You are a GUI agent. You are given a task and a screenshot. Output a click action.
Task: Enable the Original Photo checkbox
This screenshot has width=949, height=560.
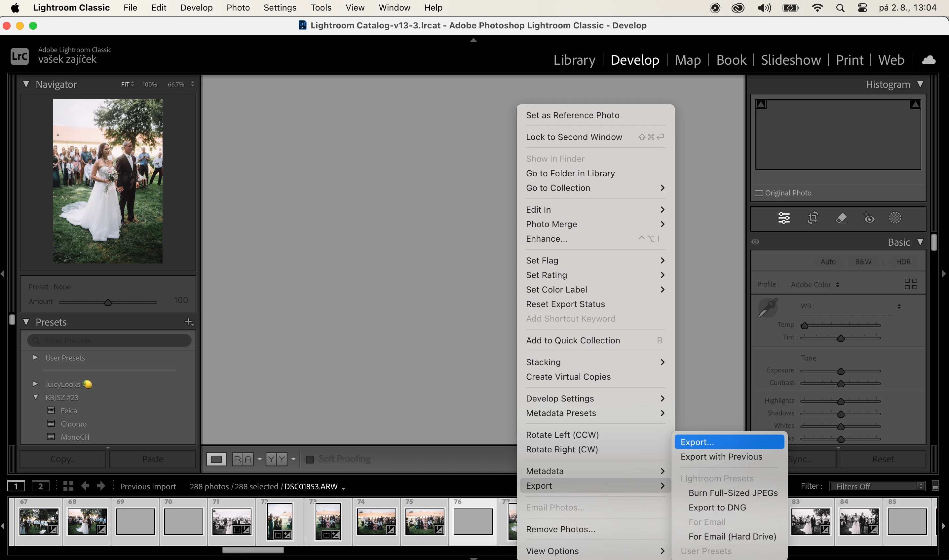pos(759,193)
